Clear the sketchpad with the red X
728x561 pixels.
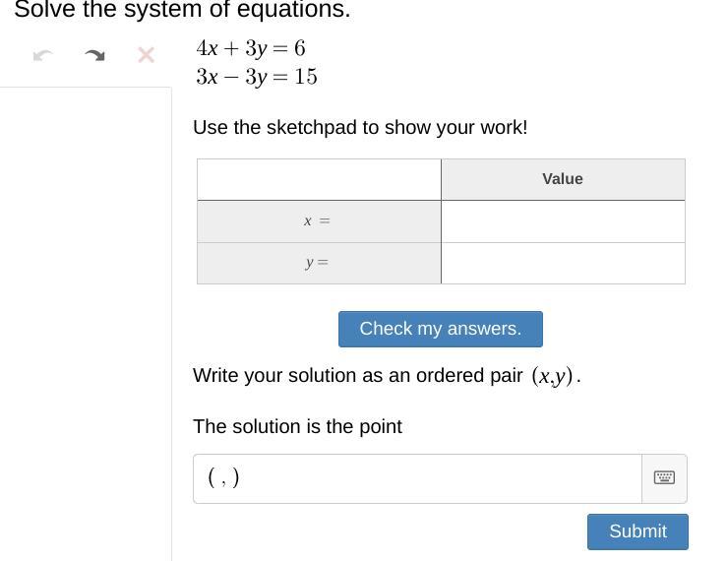[x=146, y=55]
